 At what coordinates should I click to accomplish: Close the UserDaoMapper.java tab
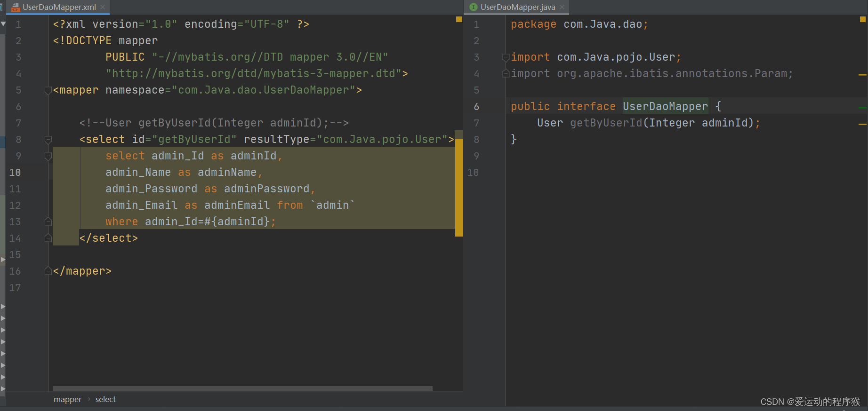tap(562, 7)
